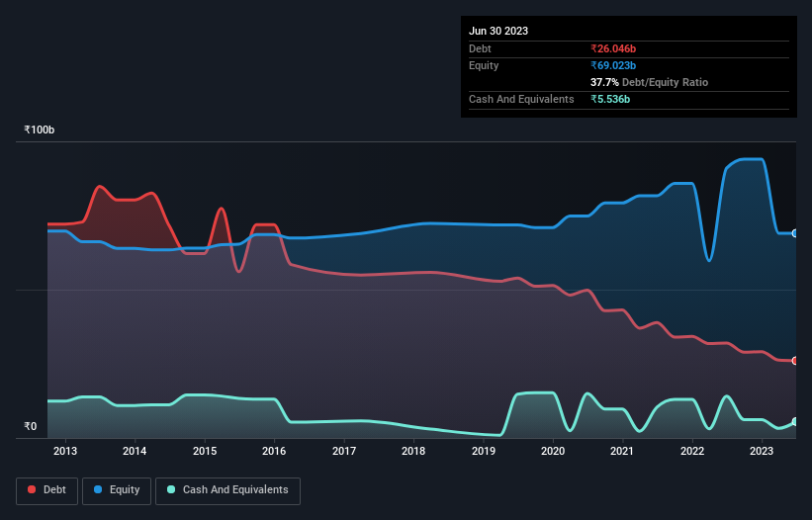Click the red Debt endpoint marker

(x=795, y=361)
